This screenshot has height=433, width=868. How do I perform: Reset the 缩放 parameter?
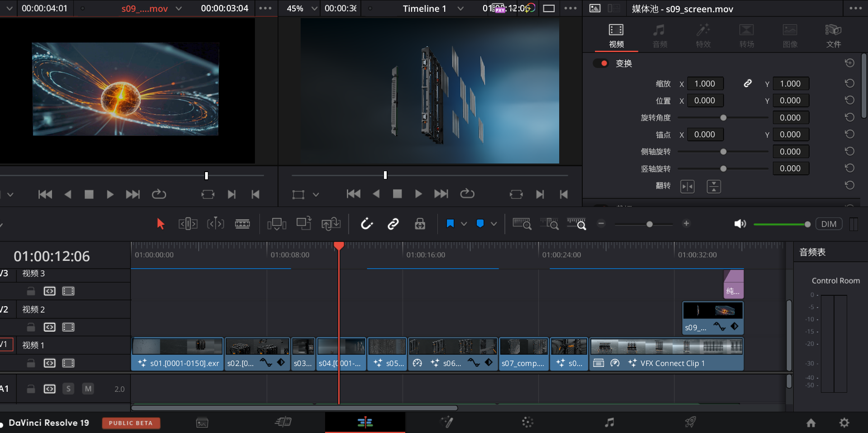(849, 83)
